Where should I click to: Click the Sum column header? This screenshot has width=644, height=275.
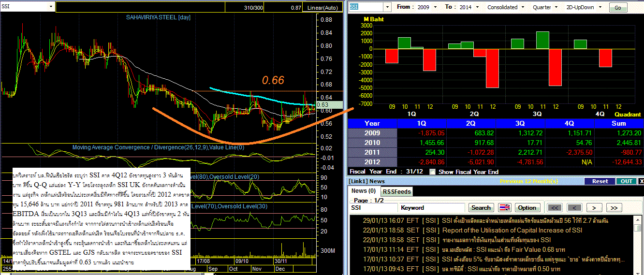[619, 123]
